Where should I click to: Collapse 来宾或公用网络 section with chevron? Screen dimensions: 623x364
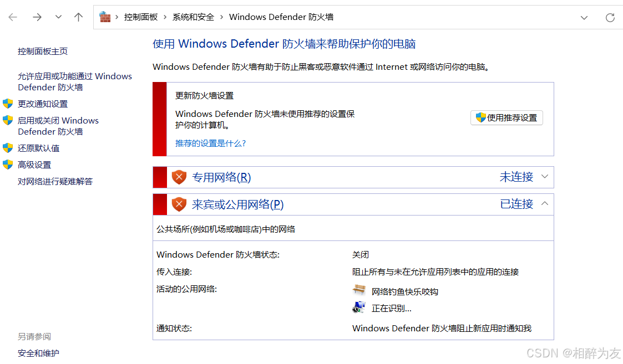(x=545, y=204)
